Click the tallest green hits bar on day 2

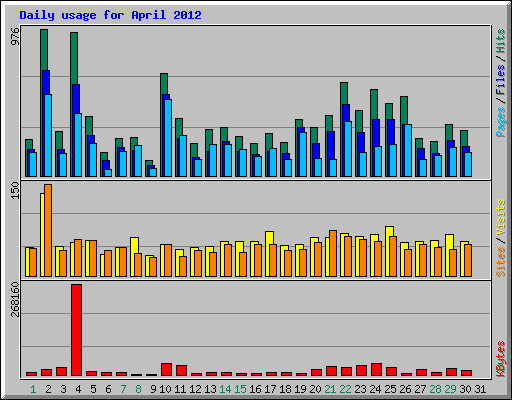point(44,50)
